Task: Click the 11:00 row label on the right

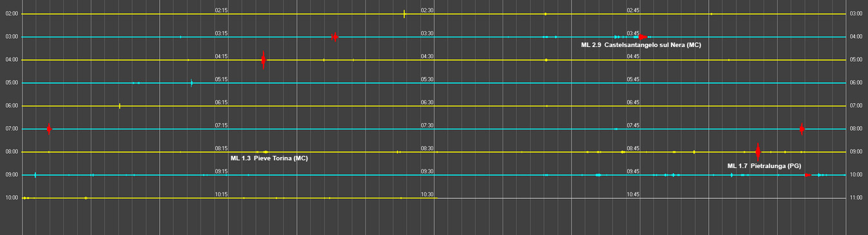Action: click(x=856, y=198)
